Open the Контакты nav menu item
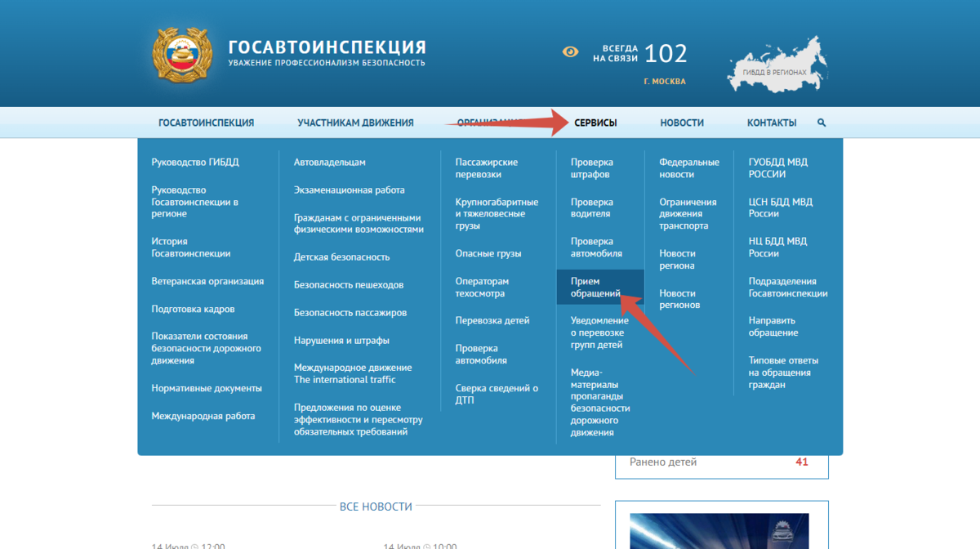This screenshot has height=549, width=980. coord(772,123)
